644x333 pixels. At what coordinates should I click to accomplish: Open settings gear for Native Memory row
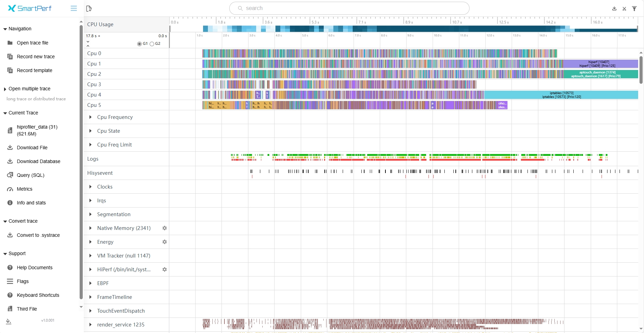tap(164, 228)
